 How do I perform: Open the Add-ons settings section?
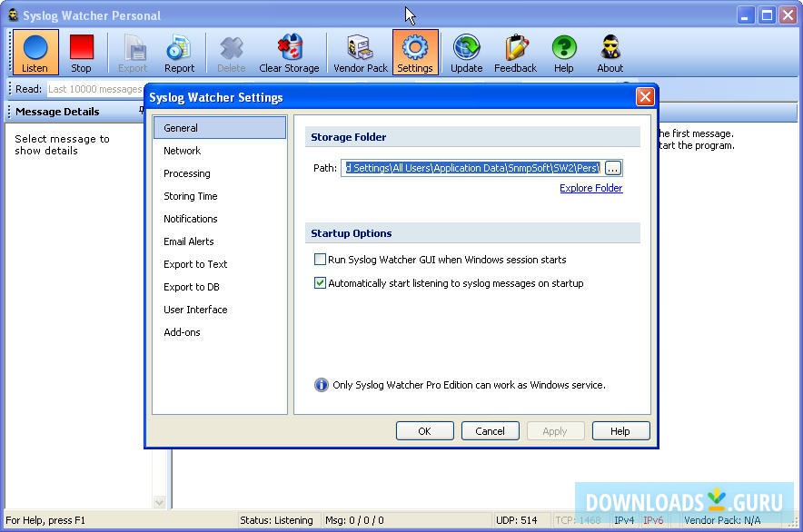(x=181, y=332)
